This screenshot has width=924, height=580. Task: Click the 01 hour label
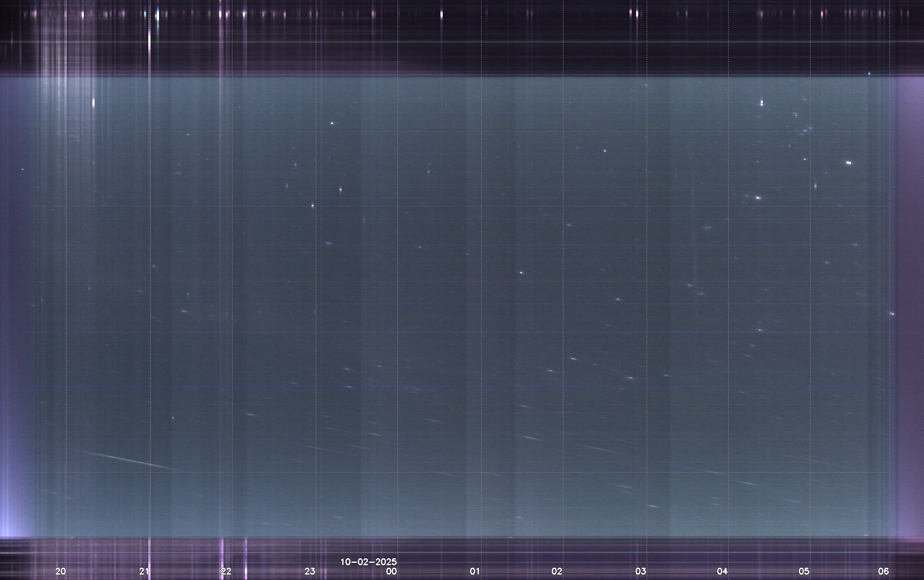pyautogui.click(x=475, y=571)
